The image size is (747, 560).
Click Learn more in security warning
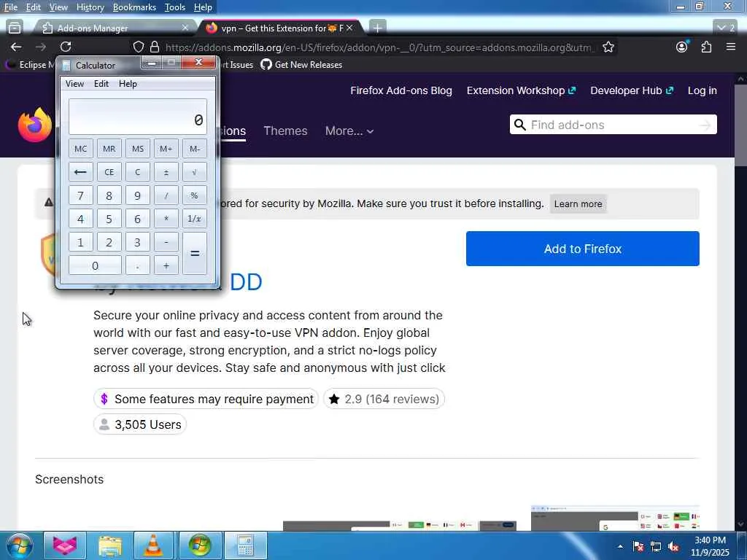(578, 204)
